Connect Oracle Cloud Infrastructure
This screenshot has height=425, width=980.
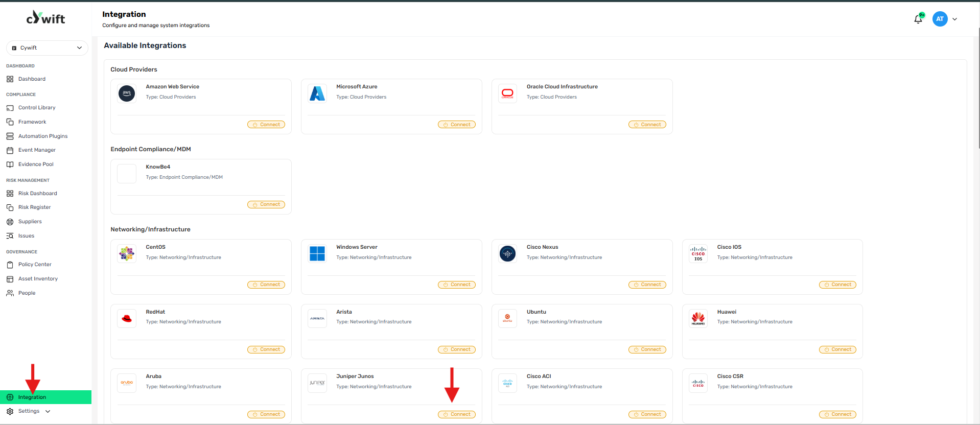(x=647, y=125)
